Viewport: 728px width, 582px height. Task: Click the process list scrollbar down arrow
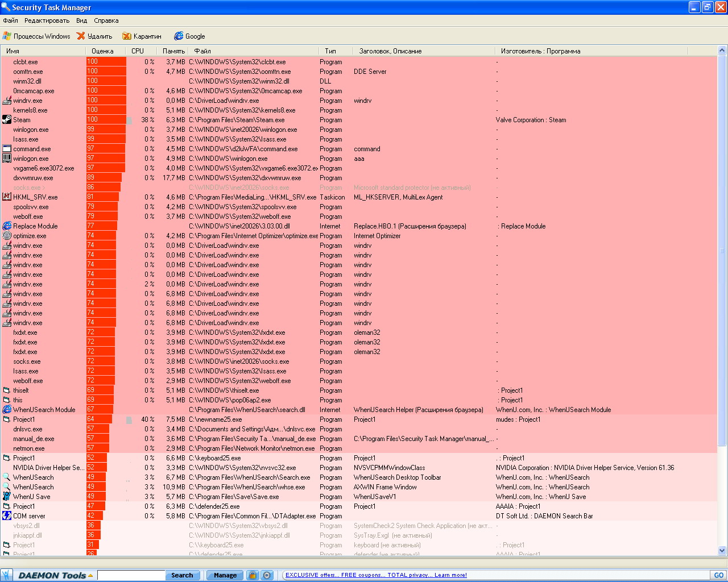722,550
